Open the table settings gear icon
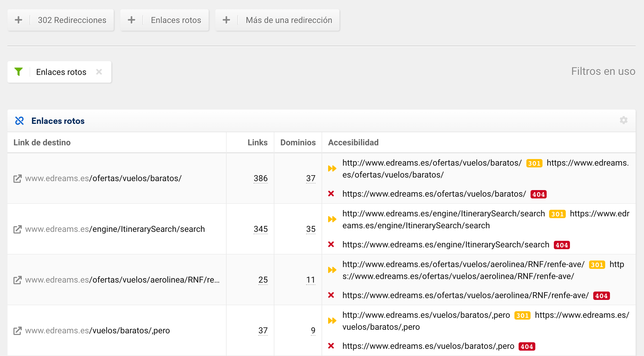Image resolution: width=644 pixels, height=356 pixels. 623,120
